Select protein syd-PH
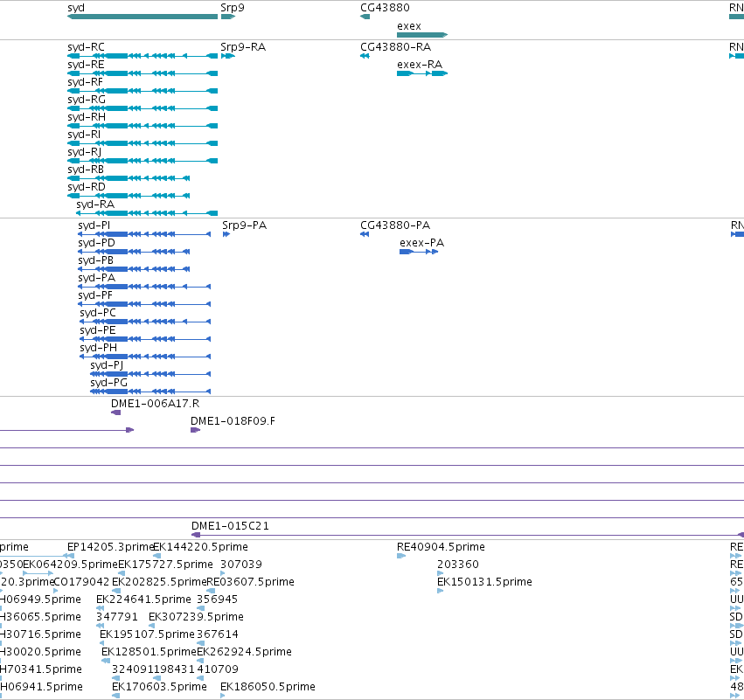744x700 pixels. point(145,357)
